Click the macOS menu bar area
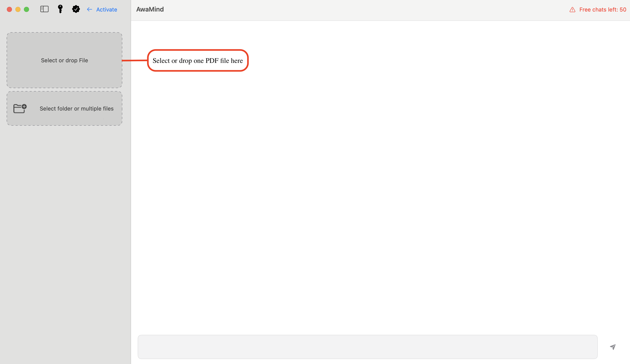The height and width of the screenshot is (364, 630). [315, 10]
